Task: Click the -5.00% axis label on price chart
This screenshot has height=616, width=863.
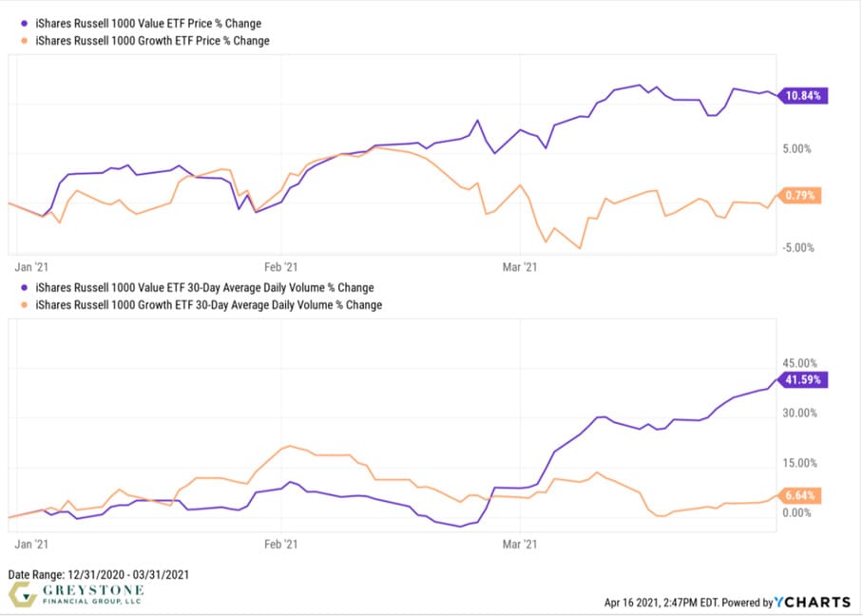Action: coord(799,248)
